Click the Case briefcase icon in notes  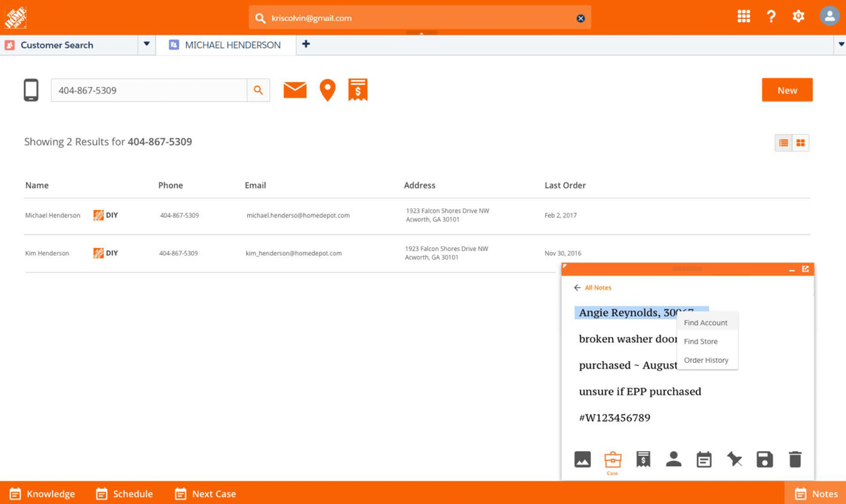613,460
